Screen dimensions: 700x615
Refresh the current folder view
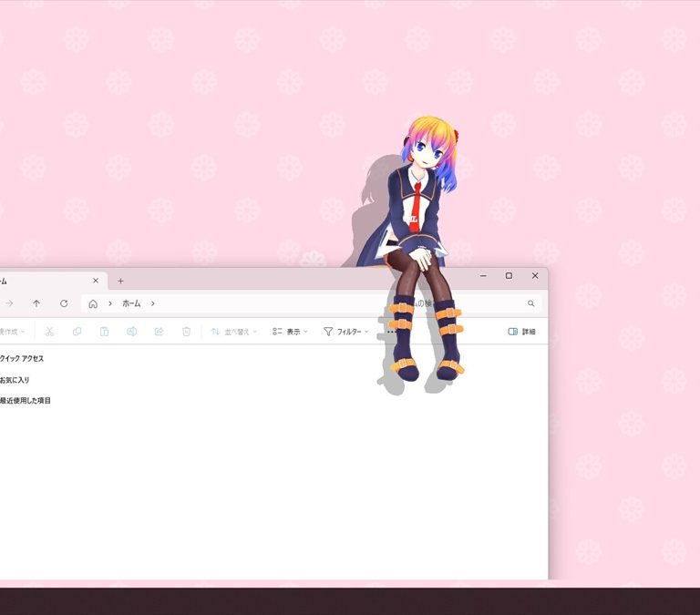coord(64,303)
